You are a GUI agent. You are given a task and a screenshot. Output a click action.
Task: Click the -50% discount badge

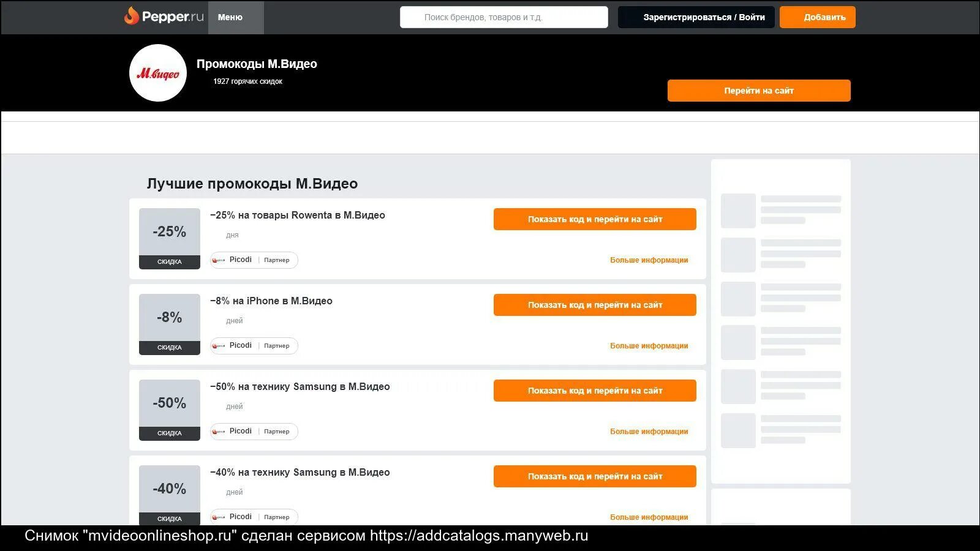170,410
